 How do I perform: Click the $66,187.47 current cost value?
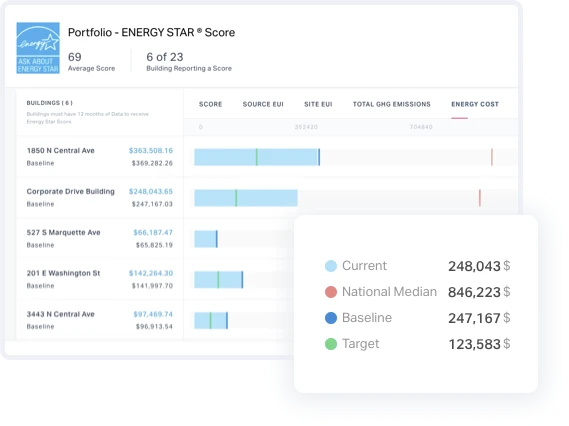153,232
